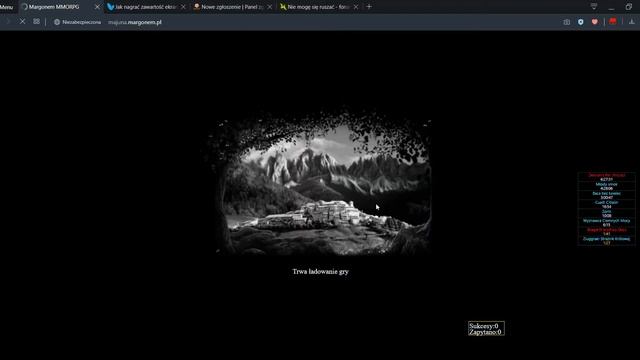
Task: Take a snapshot with the camera icon
Action: (x=567, y=22)
